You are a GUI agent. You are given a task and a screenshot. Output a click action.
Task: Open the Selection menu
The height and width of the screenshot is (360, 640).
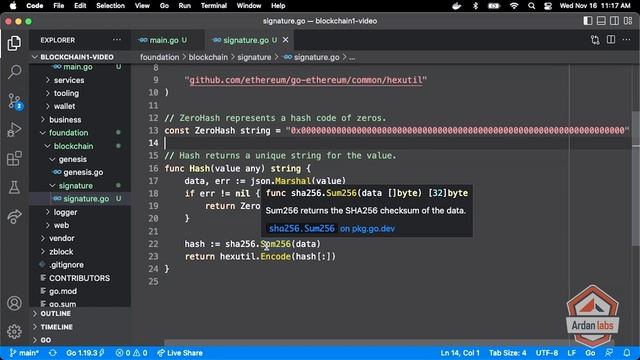pyautogui.click(x=110, y=6)
